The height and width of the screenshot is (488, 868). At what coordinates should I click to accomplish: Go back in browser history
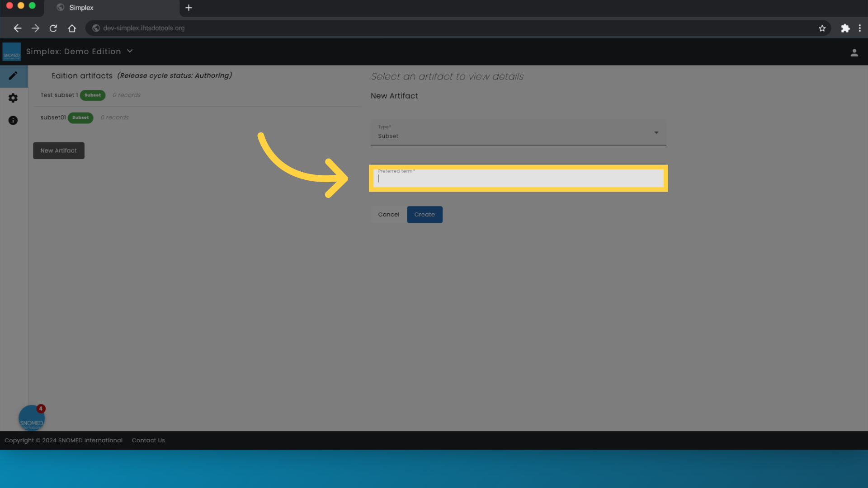coord(18,28)
